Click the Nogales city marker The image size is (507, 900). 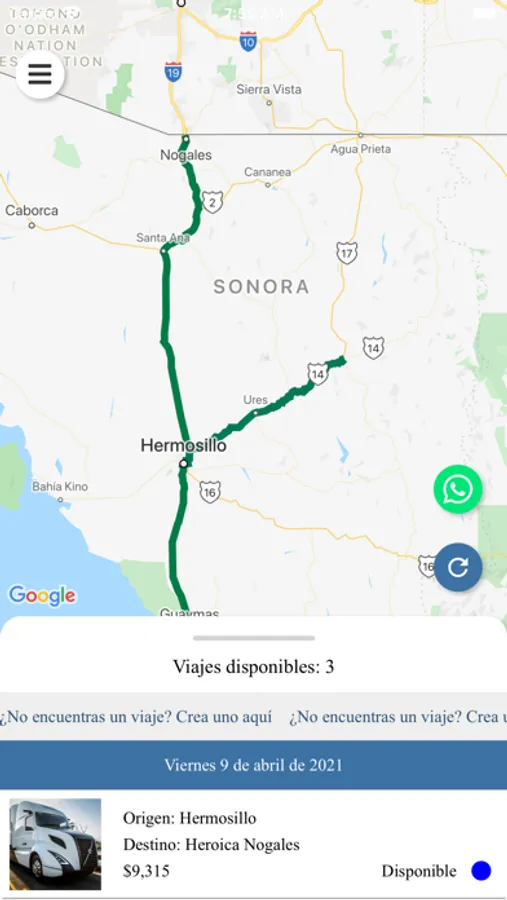[185, 139]
